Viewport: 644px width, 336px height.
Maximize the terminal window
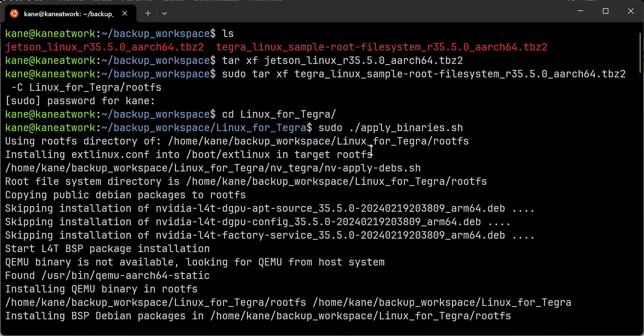click(606, 11)
